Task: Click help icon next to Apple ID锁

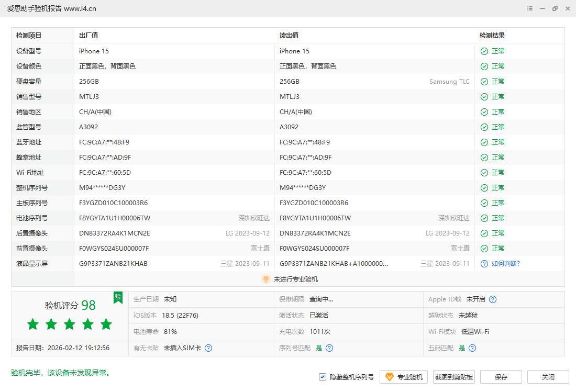Action: (x=493, y=299)
